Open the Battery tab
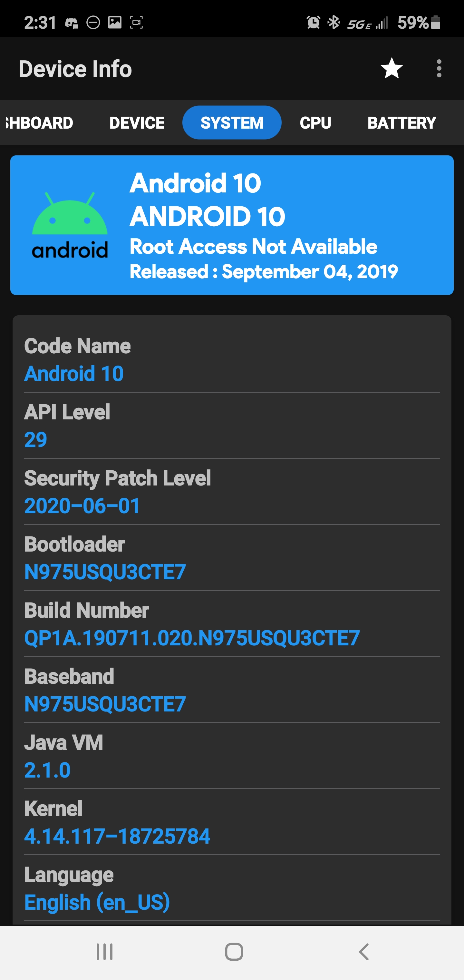 coord(401,123)
